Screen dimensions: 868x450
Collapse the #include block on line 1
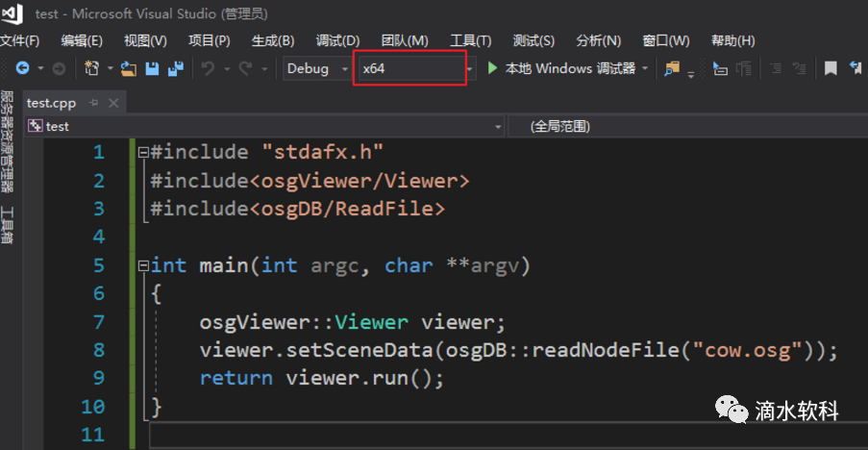[143, 152]
